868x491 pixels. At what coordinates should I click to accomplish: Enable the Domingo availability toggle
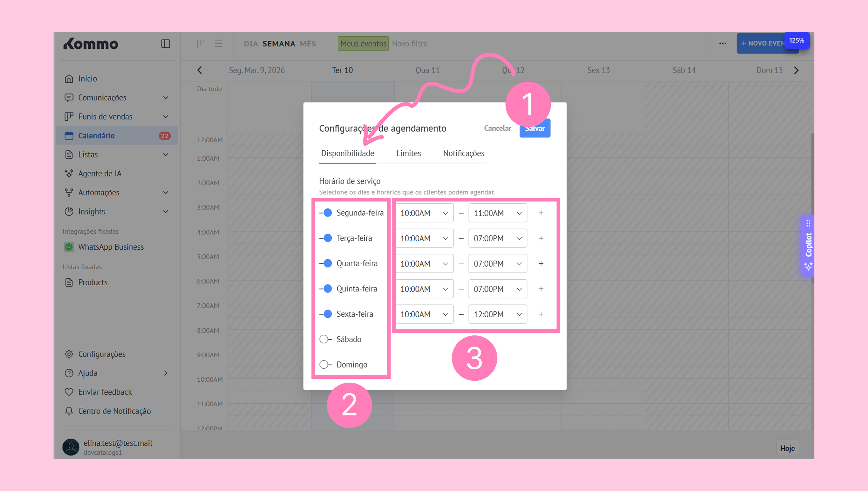(326, 364)
